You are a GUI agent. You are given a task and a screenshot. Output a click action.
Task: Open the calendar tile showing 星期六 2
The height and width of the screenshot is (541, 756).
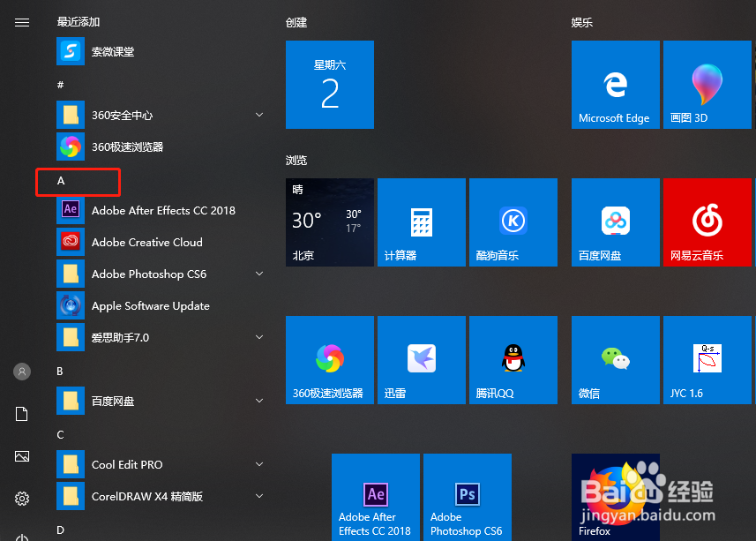(x=330, y=85)
